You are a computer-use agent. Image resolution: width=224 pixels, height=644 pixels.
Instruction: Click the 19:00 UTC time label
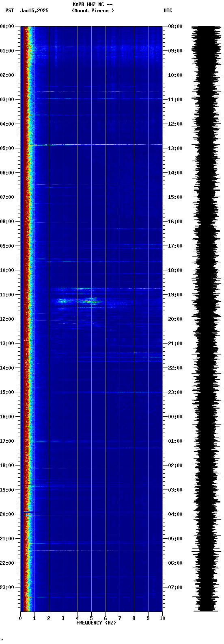(x=175, y=295)
